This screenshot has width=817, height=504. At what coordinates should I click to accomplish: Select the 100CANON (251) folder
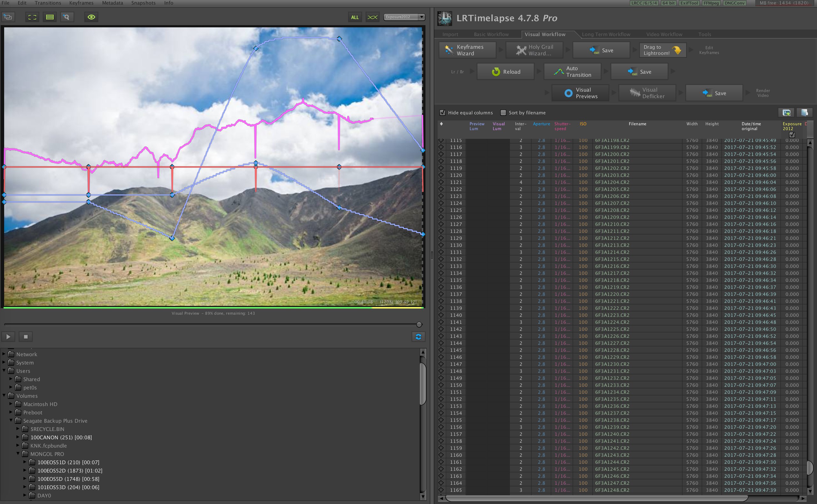pos(61,437)
